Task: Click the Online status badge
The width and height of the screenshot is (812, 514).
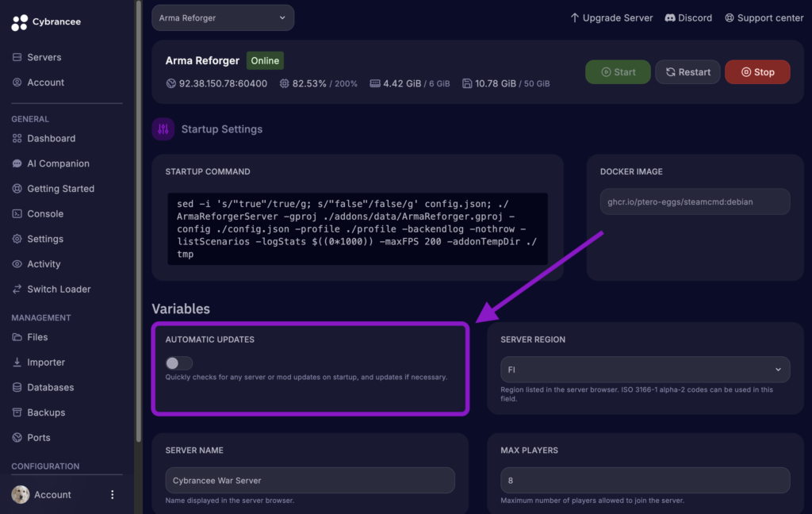Action: click(265, 60)
